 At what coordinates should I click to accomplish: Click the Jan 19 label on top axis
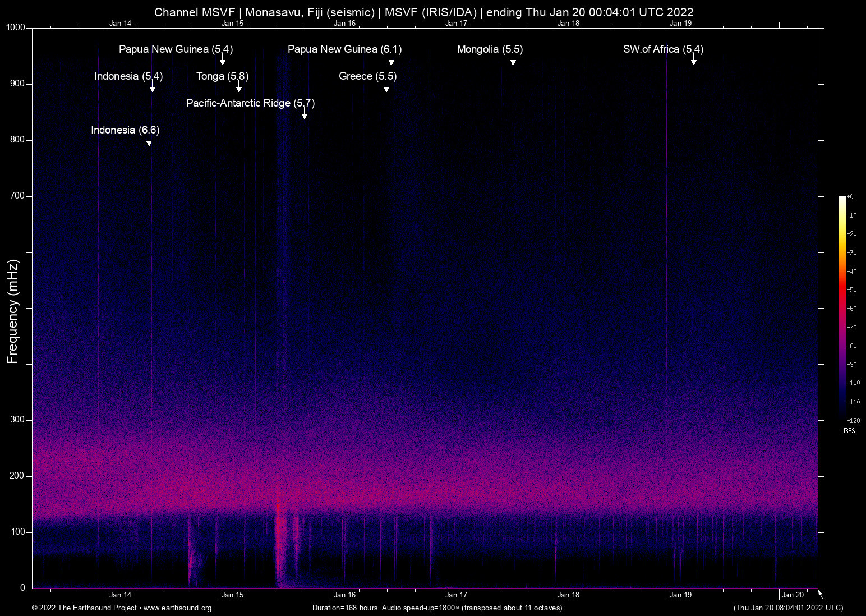tap(679, 23)
